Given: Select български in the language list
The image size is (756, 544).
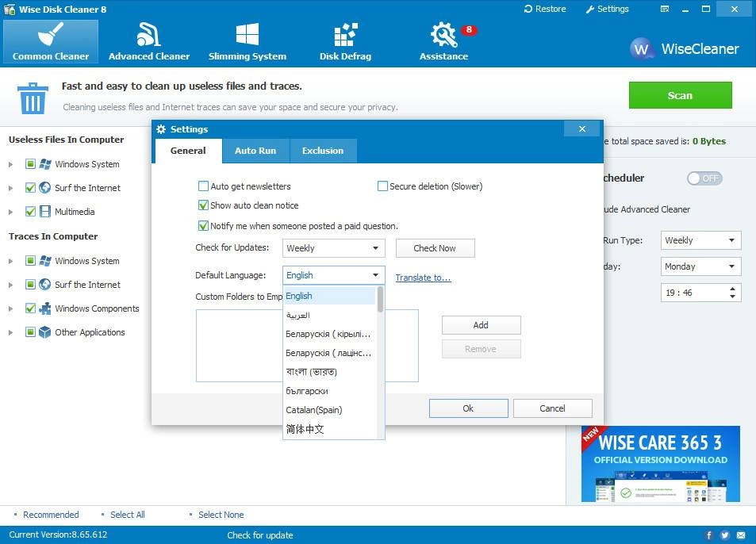Looking at the screenshot, I should click(x=329, y=391).
